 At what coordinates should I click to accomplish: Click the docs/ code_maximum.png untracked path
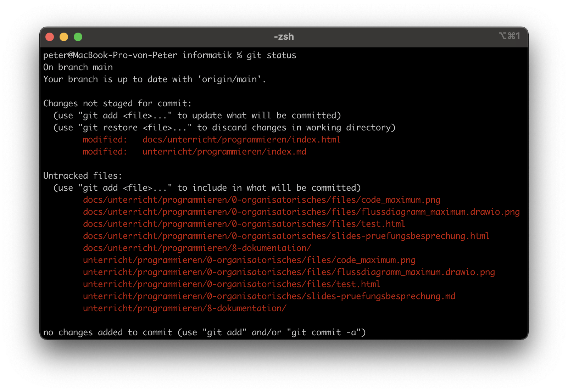tap(261, 200)
